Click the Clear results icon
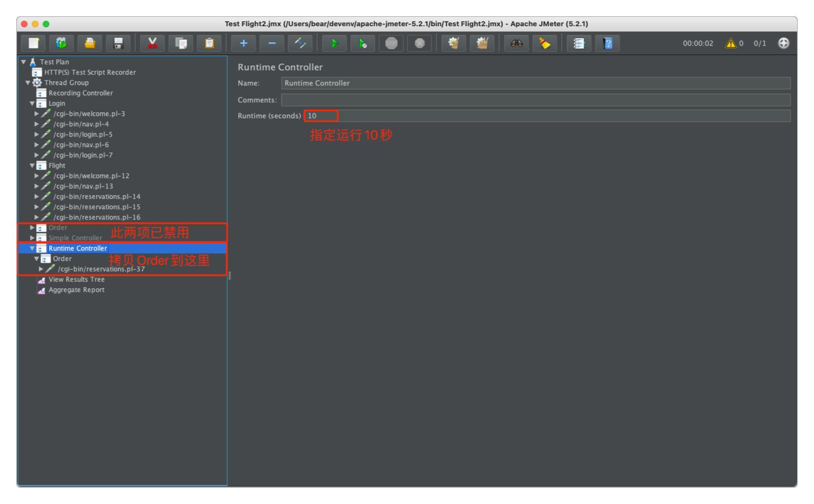The width and height of the screenshot is (814, 504). [x=454, y=43]
